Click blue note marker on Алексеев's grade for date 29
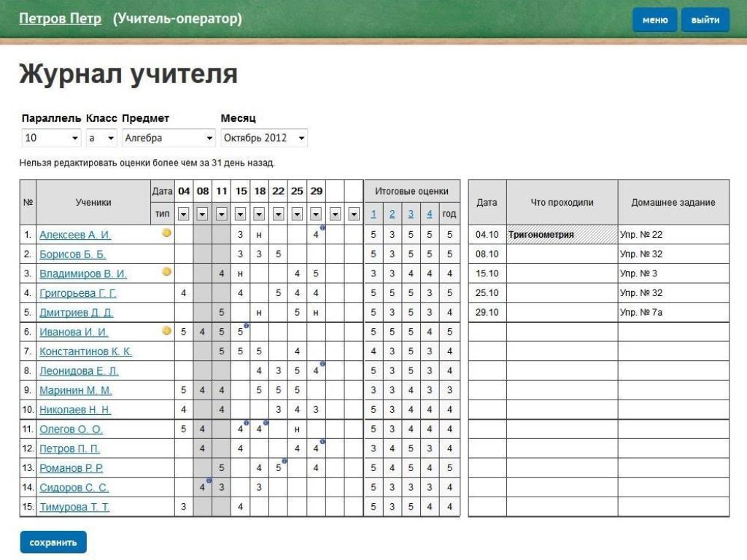This screenshot has width=747, height=560. (x=322, y=228)
